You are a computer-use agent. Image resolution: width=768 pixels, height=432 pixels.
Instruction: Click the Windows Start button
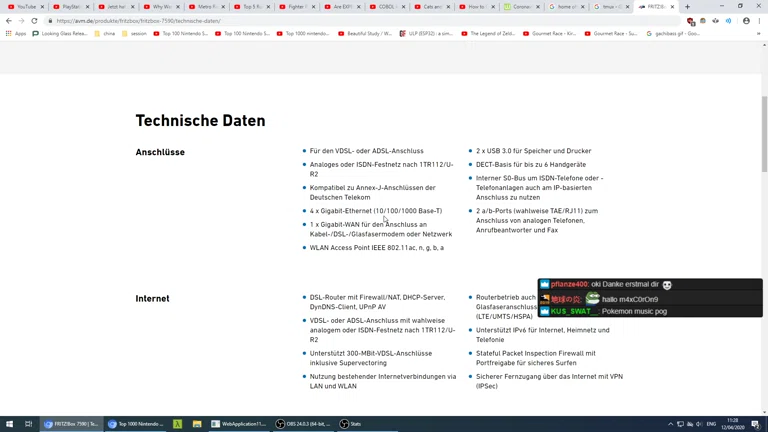pos(9,424)
